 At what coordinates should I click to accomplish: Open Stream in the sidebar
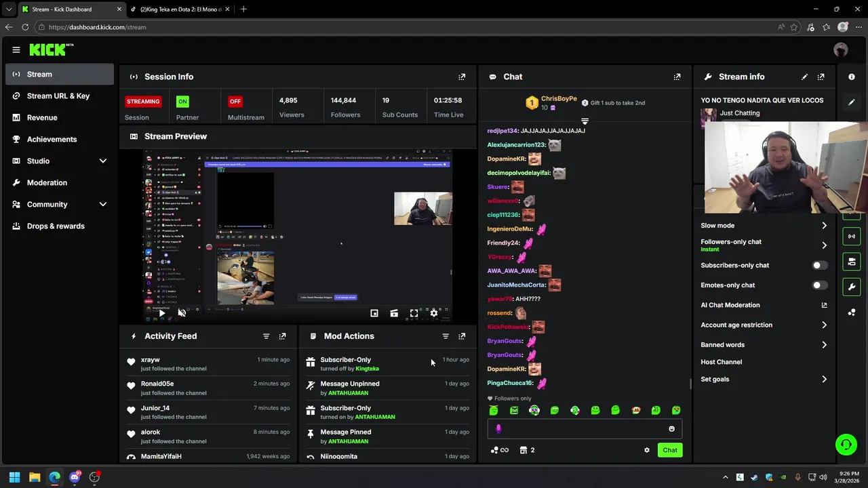point(60,74)
